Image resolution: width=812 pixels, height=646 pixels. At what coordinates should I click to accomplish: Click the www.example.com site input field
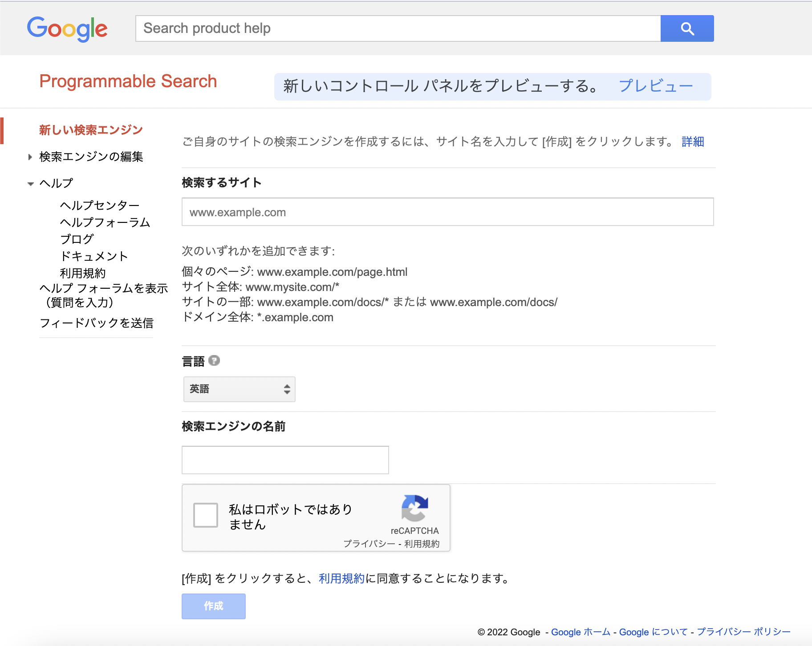(x=448, y=212)
